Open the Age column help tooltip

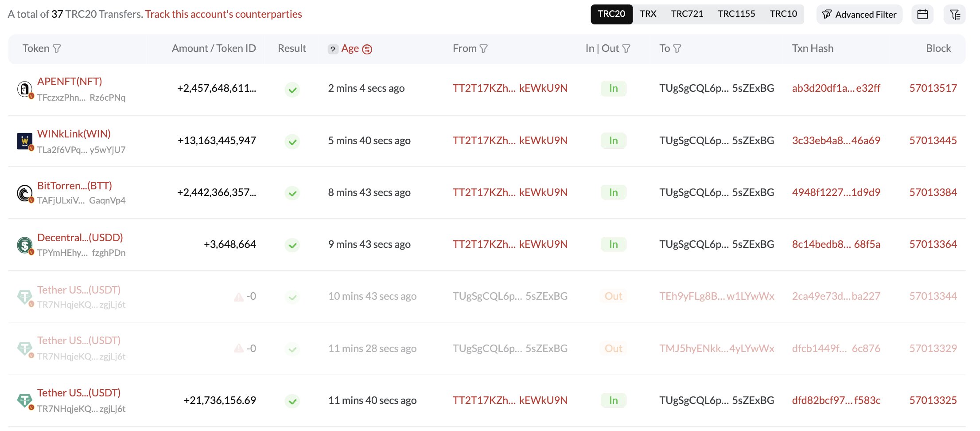coord(332,49)
